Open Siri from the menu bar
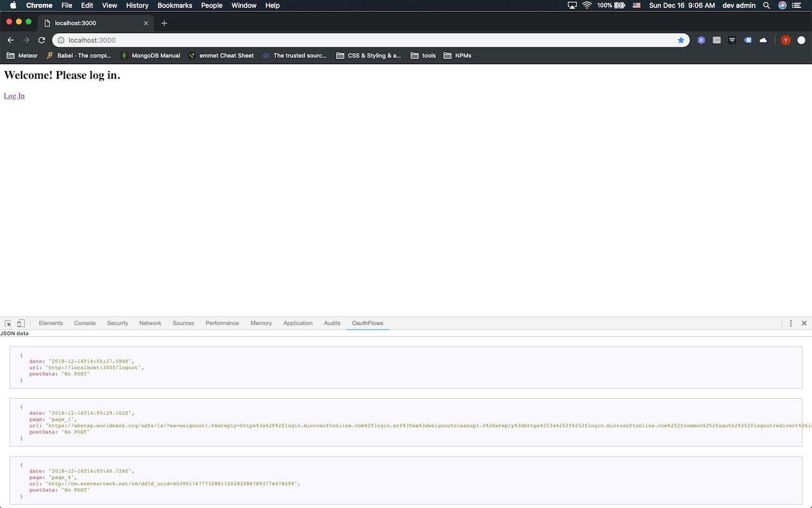The height and width of the screenshot is (508, 812). click(783, 5)
